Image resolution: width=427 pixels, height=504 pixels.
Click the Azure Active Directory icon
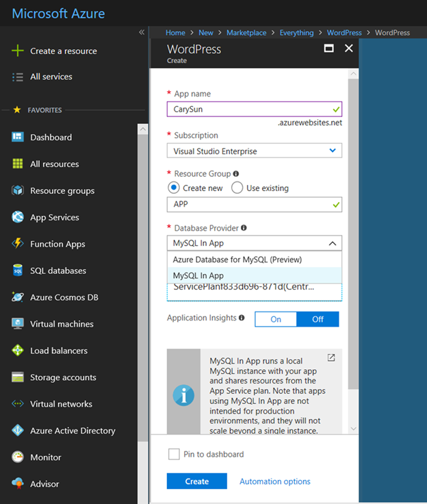click(x=18, y=431)
